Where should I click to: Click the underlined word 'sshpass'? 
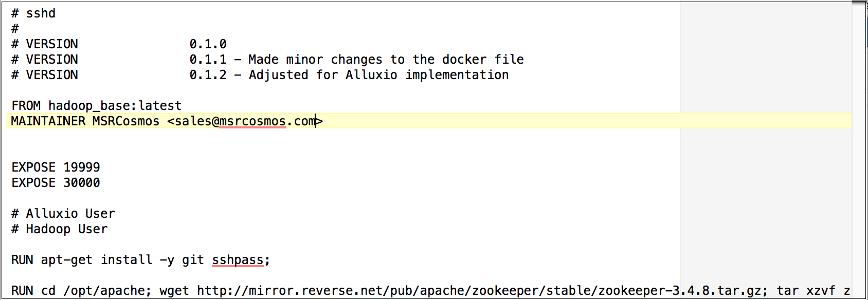pyautogui.click(x=238, y=260)
